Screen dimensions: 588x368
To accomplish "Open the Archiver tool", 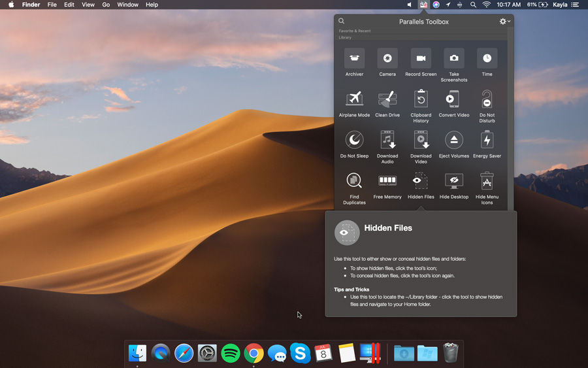I will click(354, 63).
